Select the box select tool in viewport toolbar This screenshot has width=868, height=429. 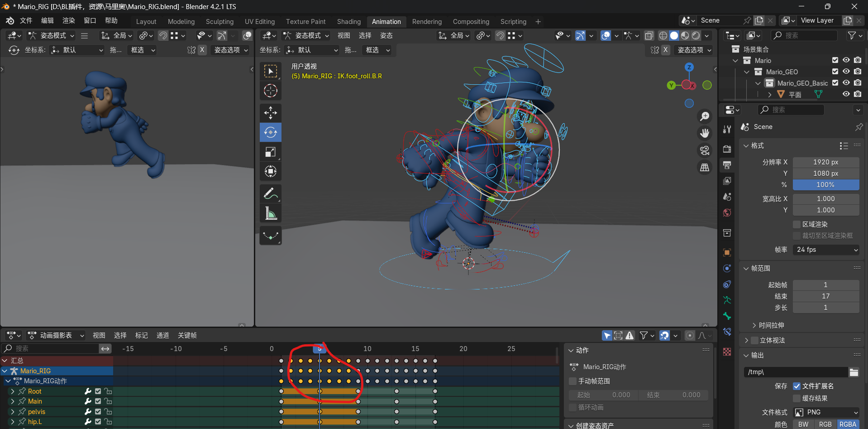pos(271,71)
